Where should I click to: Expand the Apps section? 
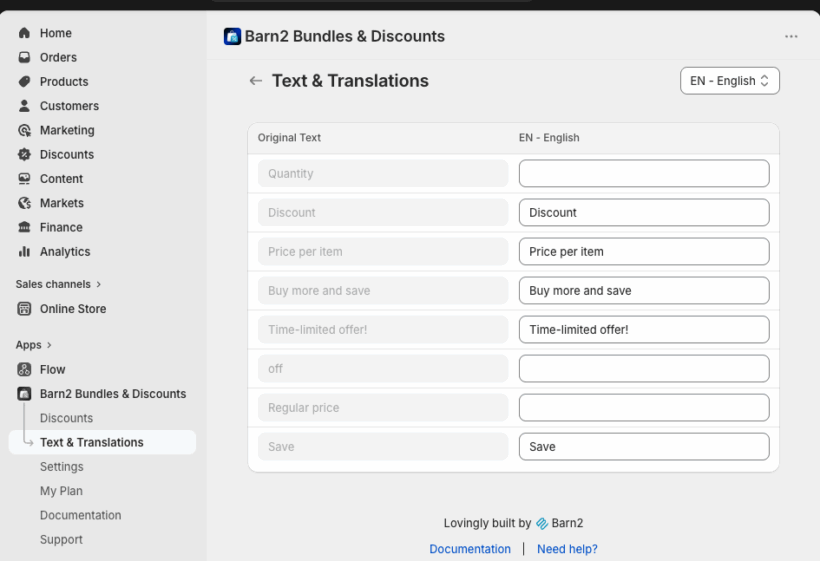click(x=33, y=345)
